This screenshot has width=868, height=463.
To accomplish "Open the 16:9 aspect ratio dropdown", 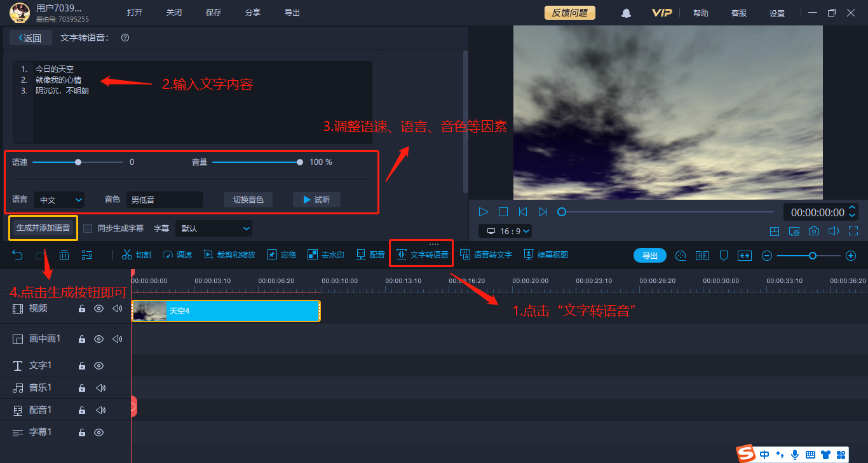I will [x=506, y=231].
